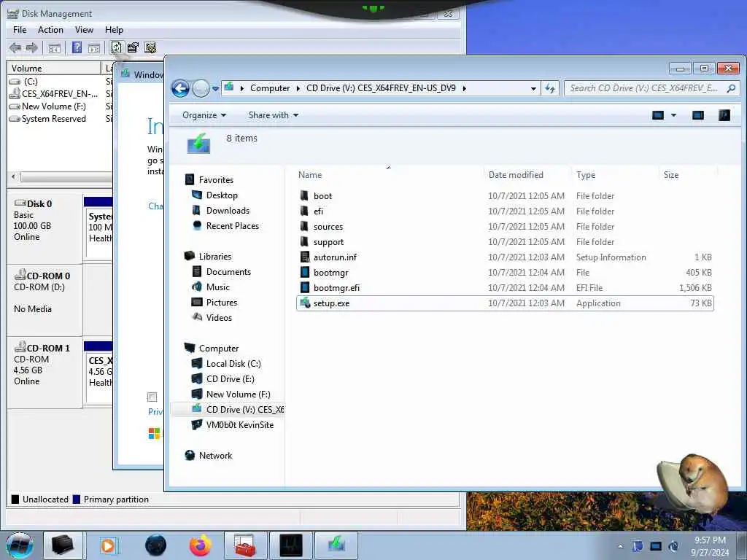Sort files by Size column header

tap(688, 175)
